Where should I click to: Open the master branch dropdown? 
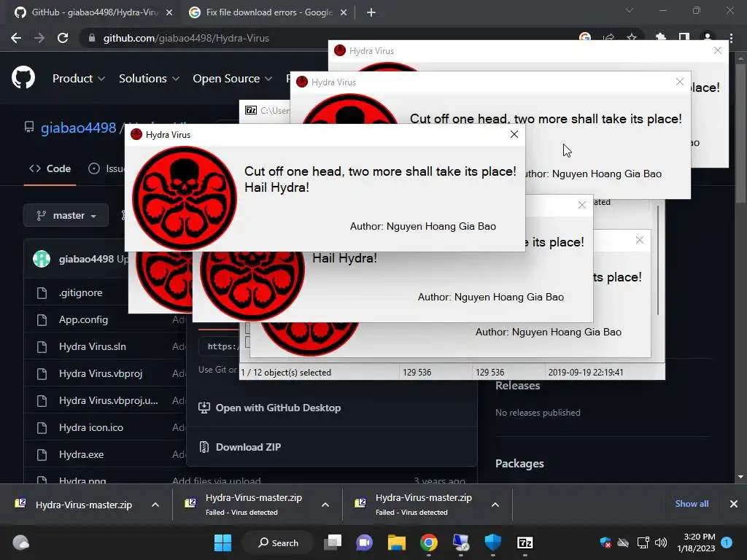click(x=66, y=216)
